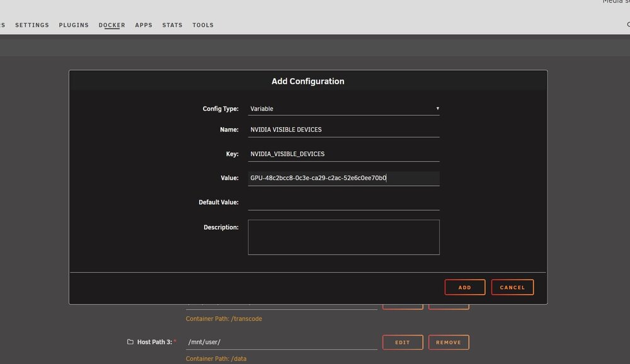Click the /mnt/user/ host path field
The width and height of the screenshot is (630, 364).
pos(281,343)
